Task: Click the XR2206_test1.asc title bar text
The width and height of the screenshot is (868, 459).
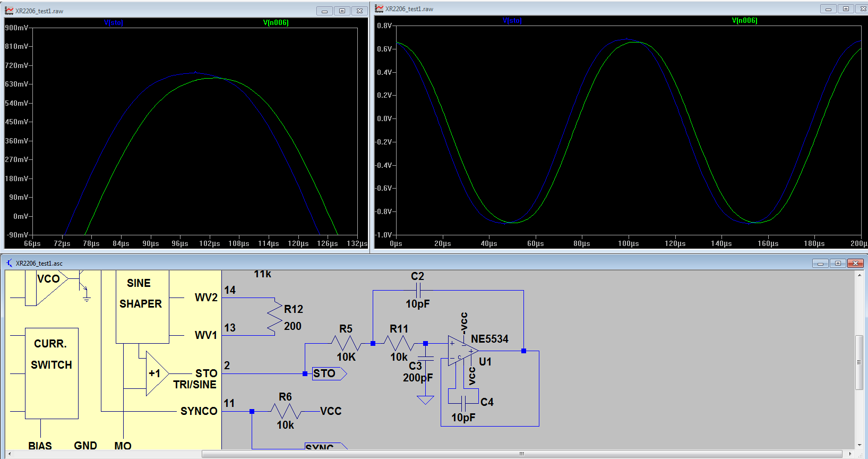Action: coord(39,263)
